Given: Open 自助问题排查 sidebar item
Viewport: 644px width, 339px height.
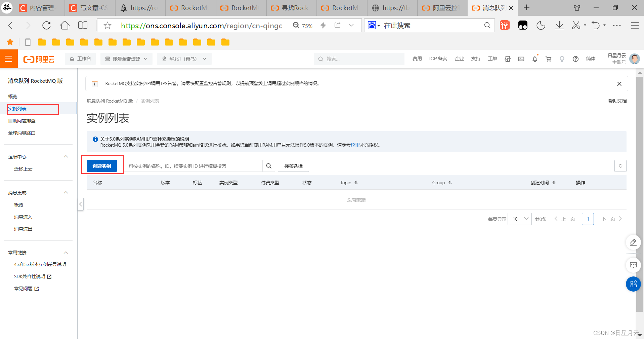Looking at the screenshot, I should [22, 121].
